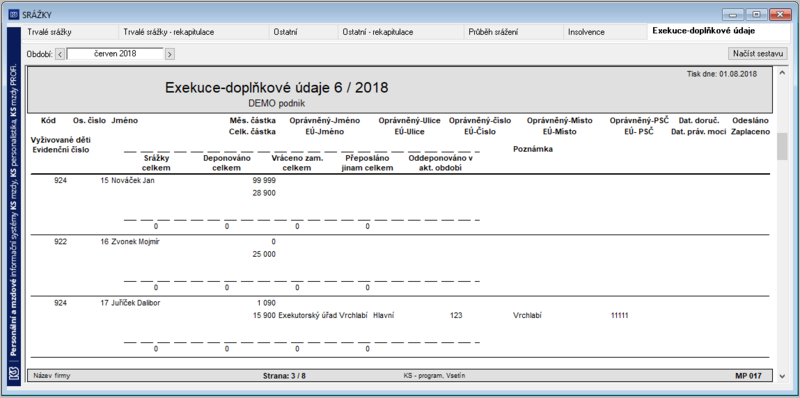Click the postal code 11111
The image size is (800, 398).
[x=619, y=316]
